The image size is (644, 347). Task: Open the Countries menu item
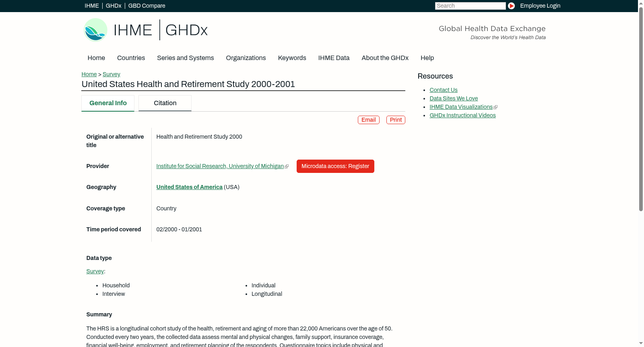click(x=131, y=58)
